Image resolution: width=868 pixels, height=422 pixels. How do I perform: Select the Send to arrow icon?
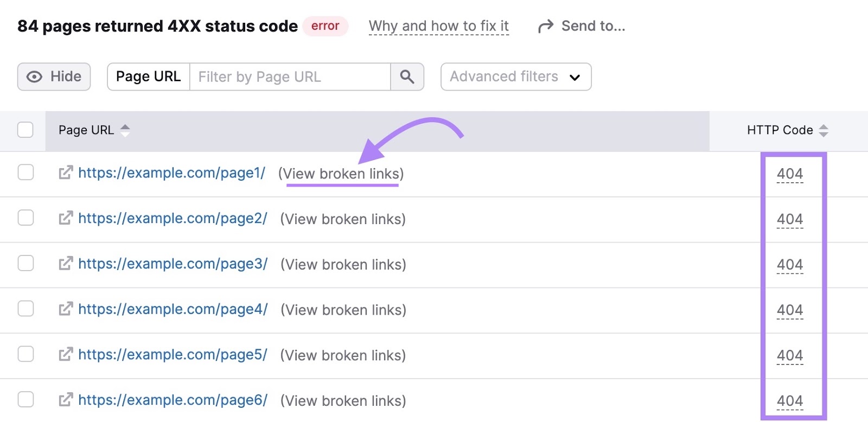pos(545,25)
